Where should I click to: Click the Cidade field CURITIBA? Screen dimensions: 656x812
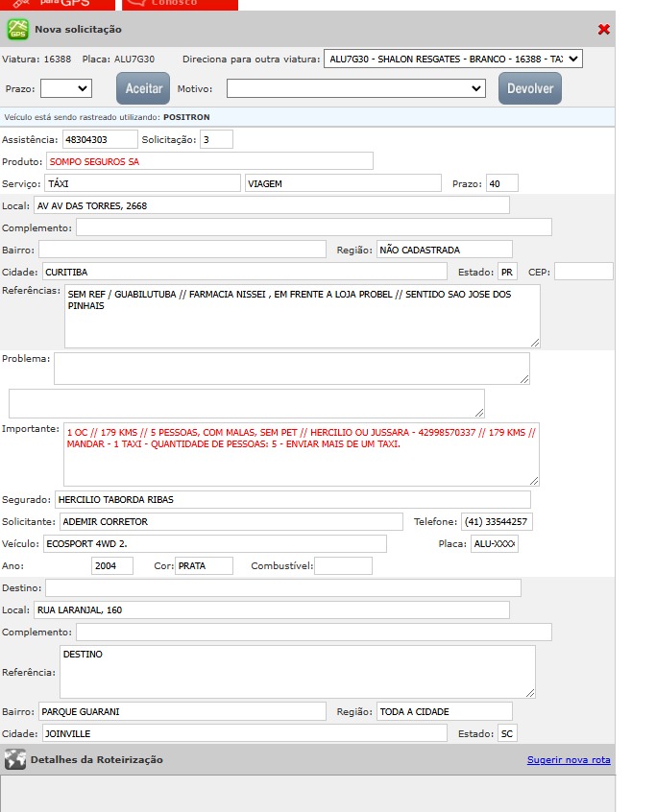click(x=245, y=272)
